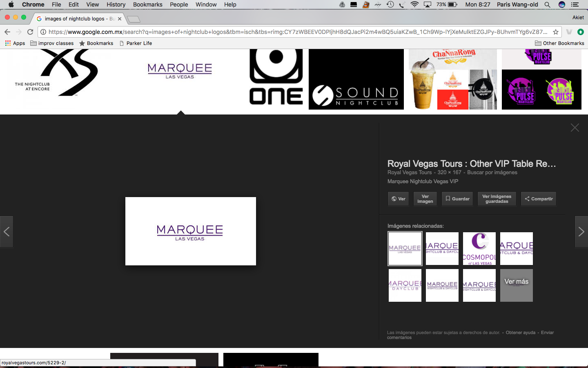The height and width of the screenshot is (368, 588).
Task: Click the Ver imagen button
Action: [425, 199]
